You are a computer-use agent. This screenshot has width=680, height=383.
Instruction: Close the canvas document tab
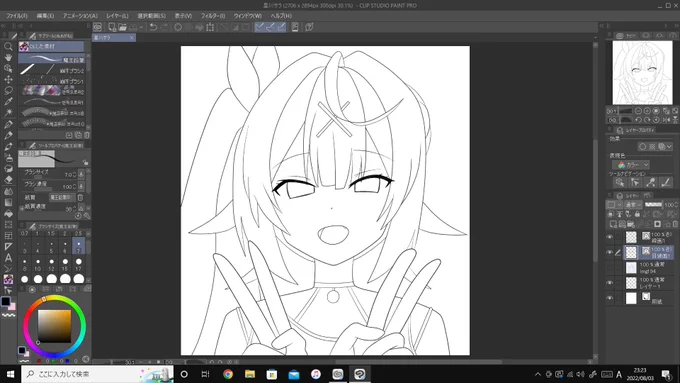pos(131,38)
